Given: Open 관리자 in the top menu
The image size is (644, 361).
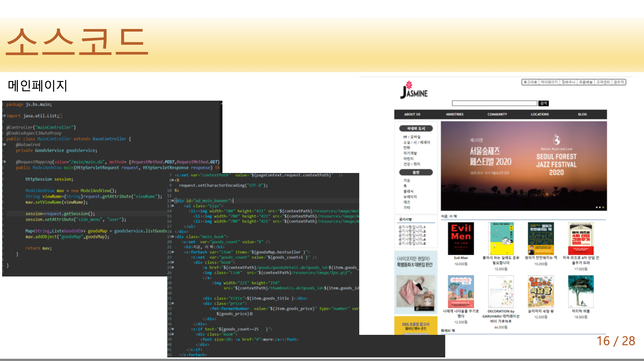Looking at the screenshot, I should [619, 82].
